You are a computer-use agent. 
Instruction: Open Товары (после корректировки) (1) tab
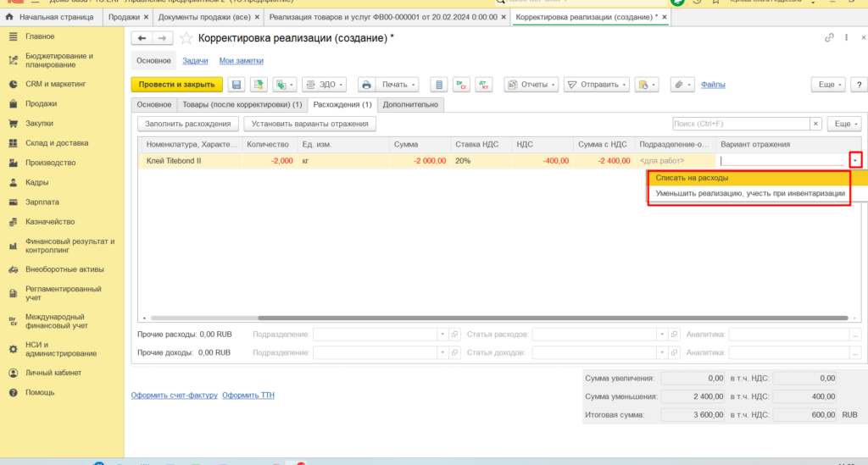point(242,104)
